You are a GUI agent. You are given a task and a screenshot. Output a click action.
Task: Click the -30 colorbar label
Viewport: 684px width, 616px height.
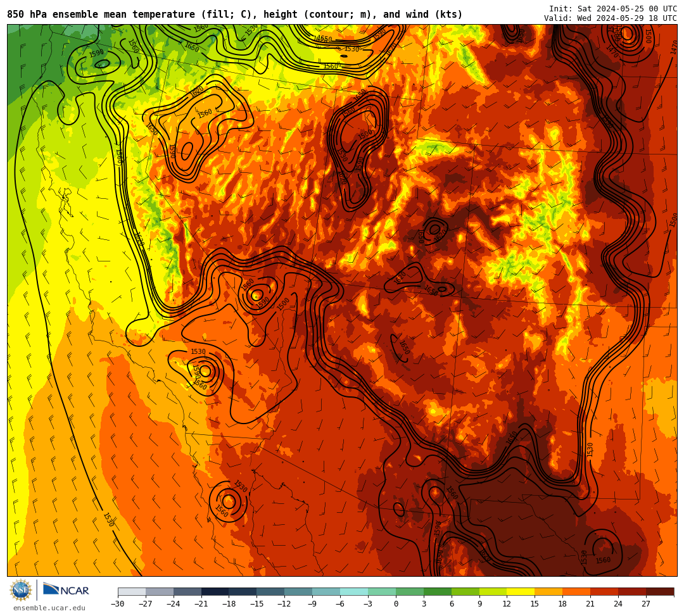click(x=118, y=604)
